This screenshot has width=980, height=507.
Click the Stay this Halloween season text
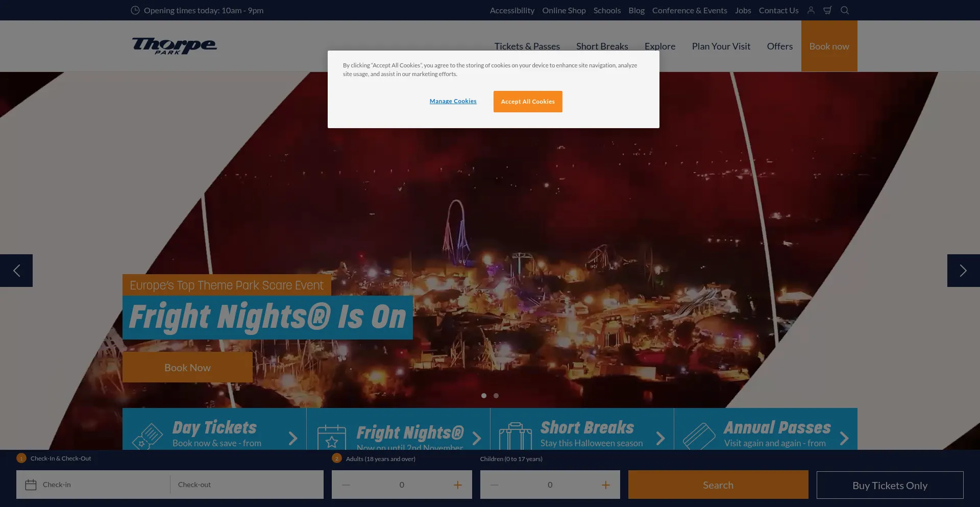tap(592, 443)
